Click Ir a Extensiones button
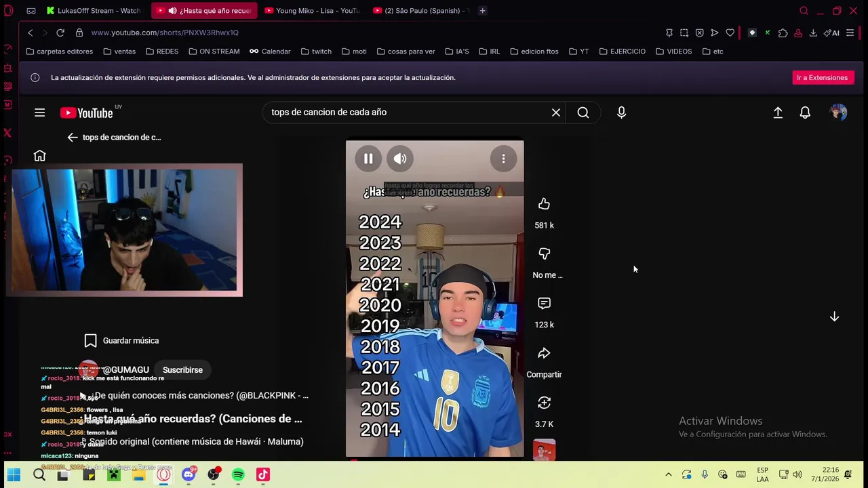This screenshot has width=868, height=488. [822, 77]
